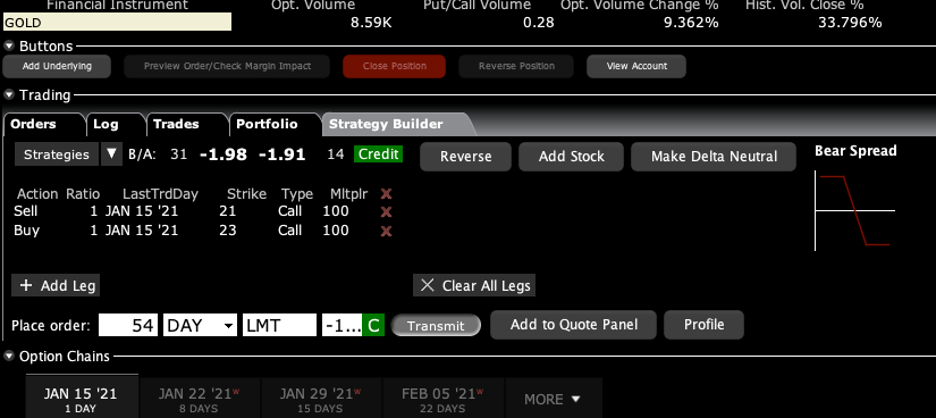Click the order quantity field
The height and width of the screenshot is (418, 936).
[128, 326]
